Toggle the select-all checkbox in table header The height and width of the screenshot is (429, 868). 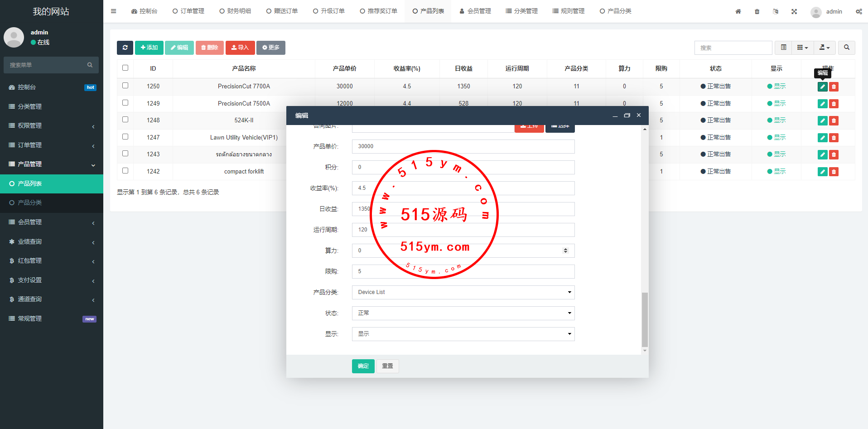(x=125, y=68)
